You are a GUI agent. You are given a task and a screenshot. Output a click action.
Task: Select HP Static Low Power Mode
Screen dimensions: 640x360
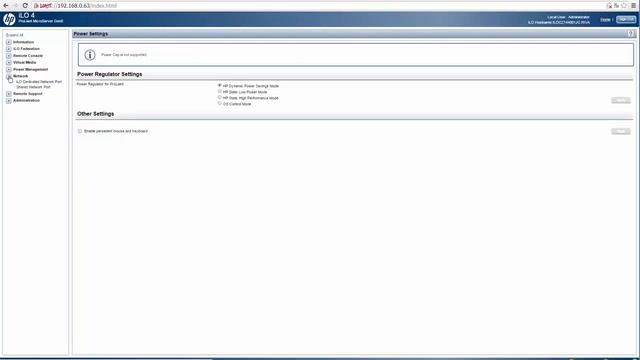(x=220, y=92)
